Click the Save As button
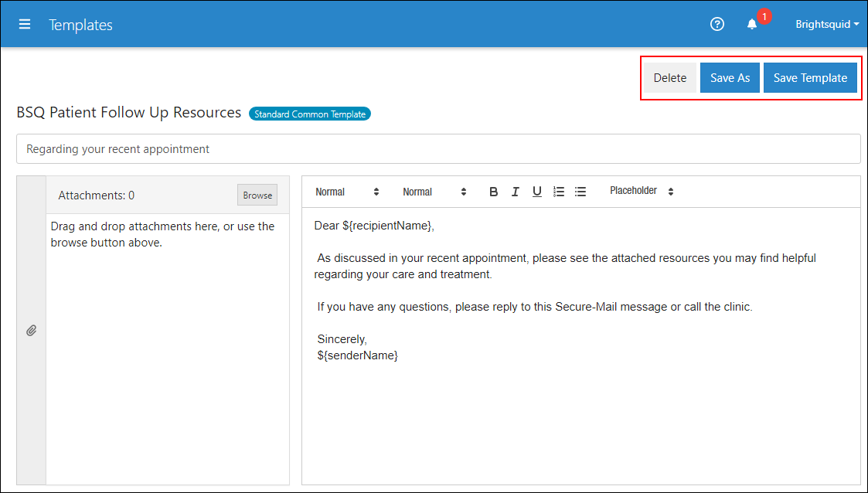This screenshot has height=493, width=868. point(730,78)
